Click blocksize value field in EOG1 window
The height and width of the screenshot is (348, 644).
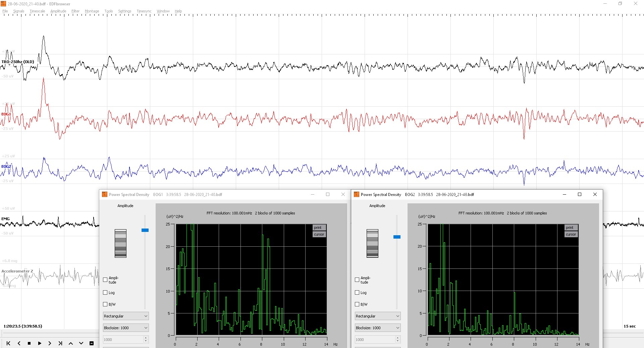tap(123, 340)
